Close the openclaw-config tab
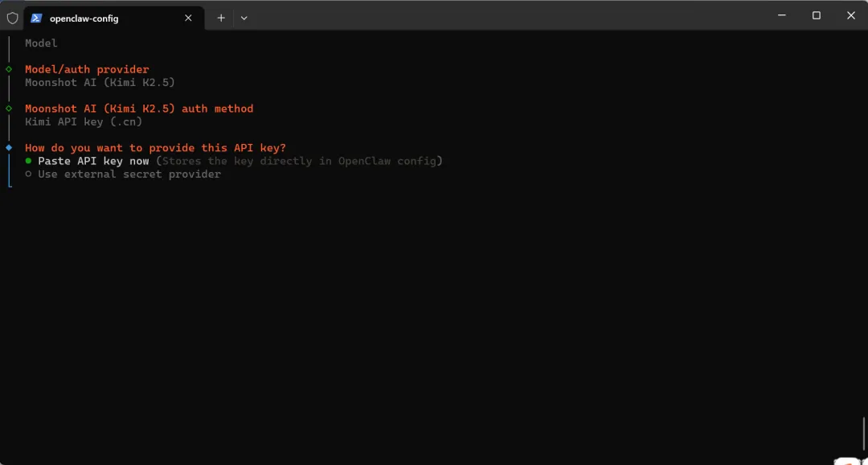Screen dimensions: 868x465 click(x=188, y=19)
